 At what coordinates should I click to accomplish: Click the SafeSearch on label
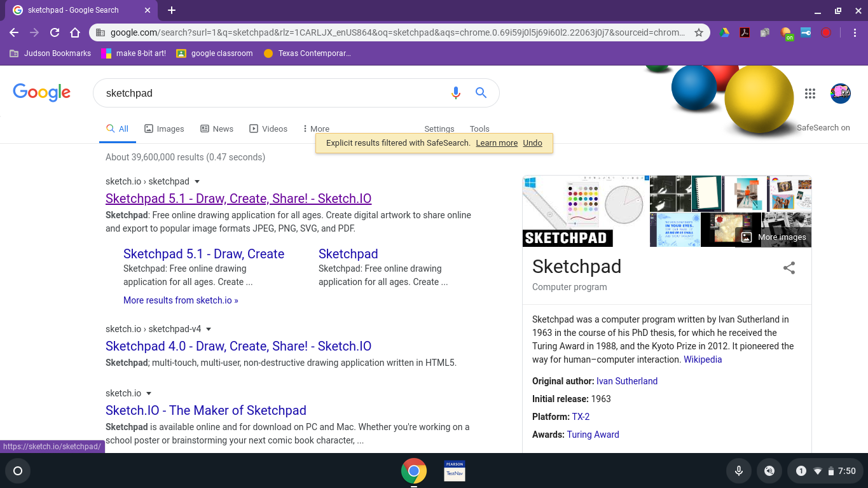(x=823, y=127)
